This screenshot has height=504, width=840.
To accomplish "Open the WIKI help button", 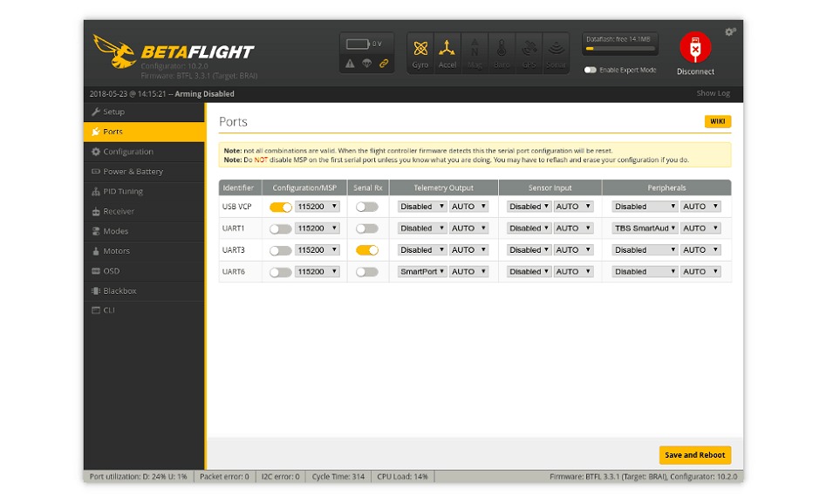I will tap(717, 121).
